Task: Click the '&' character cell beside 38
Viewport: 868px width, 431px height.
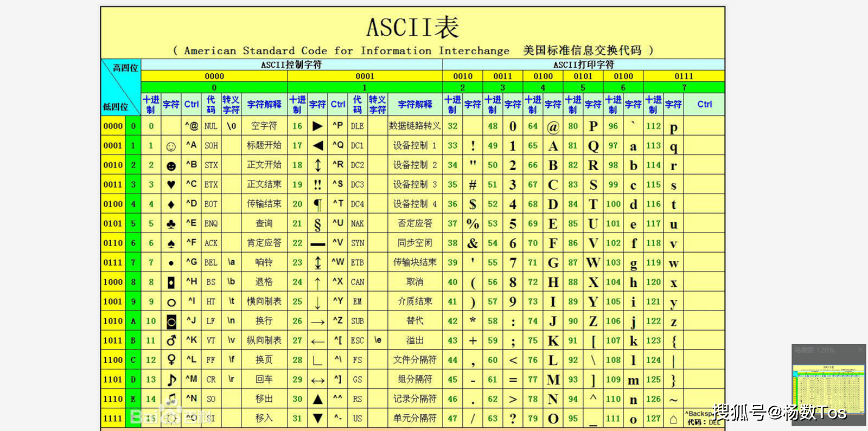Action: tap(473, 243)
